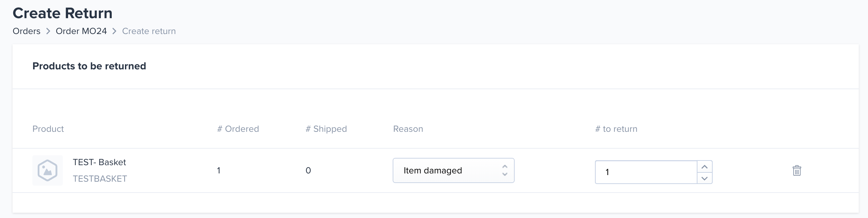Increase the quantity to return
The height and width of the screenshot is (218, 868).
(x=704, y=167)
